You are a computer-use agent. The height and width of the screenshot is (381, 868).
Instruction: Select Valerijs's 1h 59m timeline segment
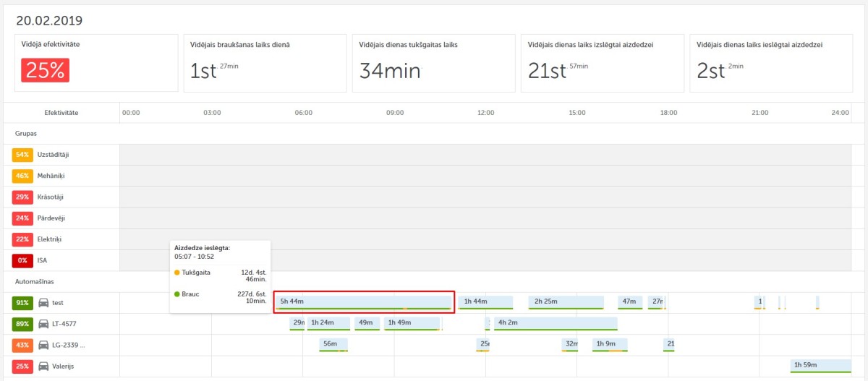pyautogui.click(x=820, y=365)
